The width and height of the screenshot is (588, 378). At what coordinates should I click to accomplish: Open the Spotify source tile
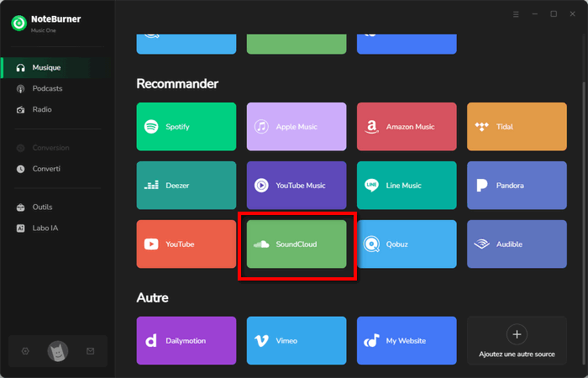(186, 127)
